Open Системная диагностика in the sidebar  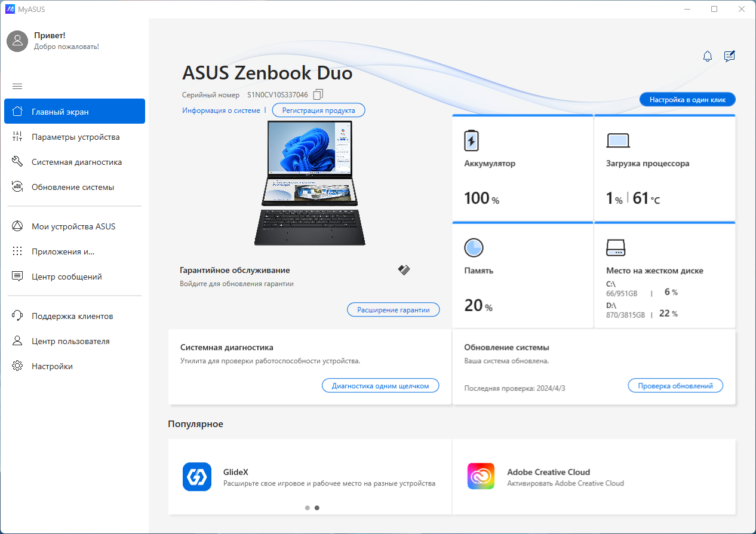click(x=75, y=162)
